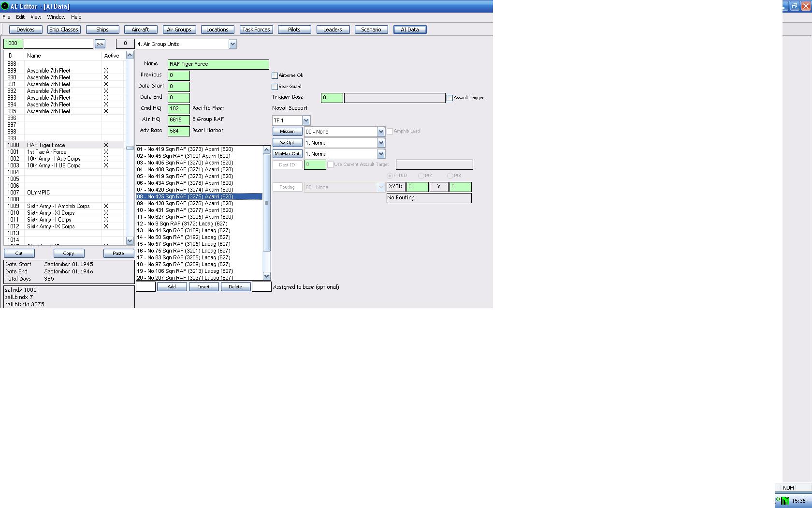The height and width of the screenshot is (508, 812).
Task: Expand the TF 1 naval support dropdown
Action: pos(306,120)
